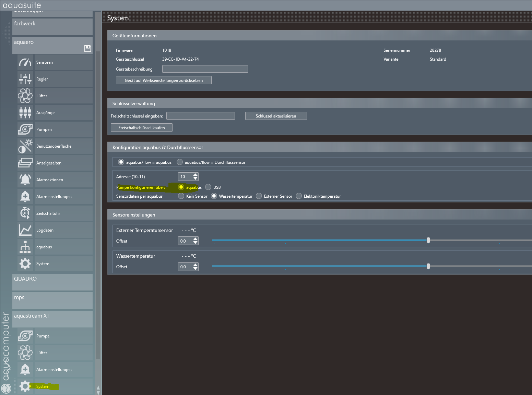
Task: Click Gerät auf Werkseinstellungen zurücksetzen button
Action: 164,80
